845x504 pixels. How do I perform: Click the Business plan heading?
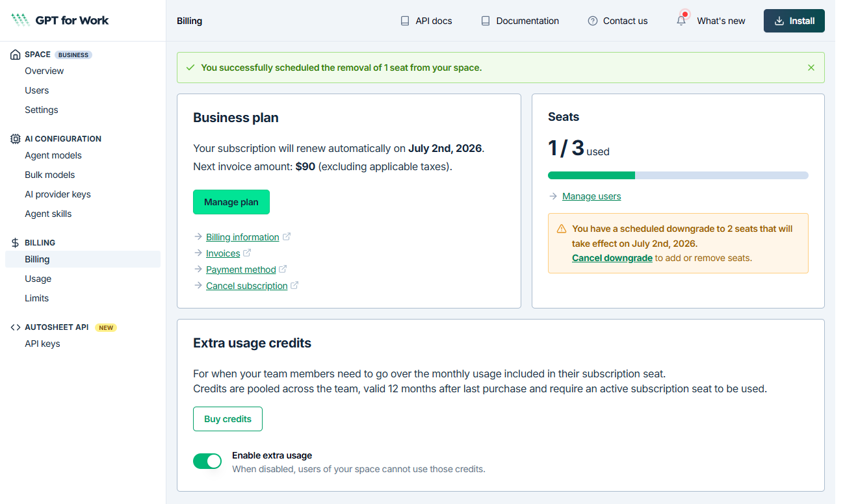236,118
